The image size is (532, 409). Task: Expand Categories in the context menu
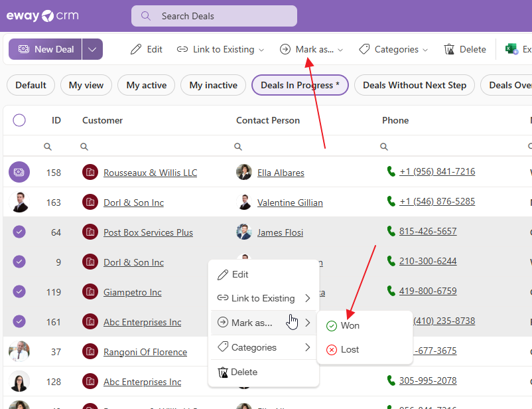point(263,347)
